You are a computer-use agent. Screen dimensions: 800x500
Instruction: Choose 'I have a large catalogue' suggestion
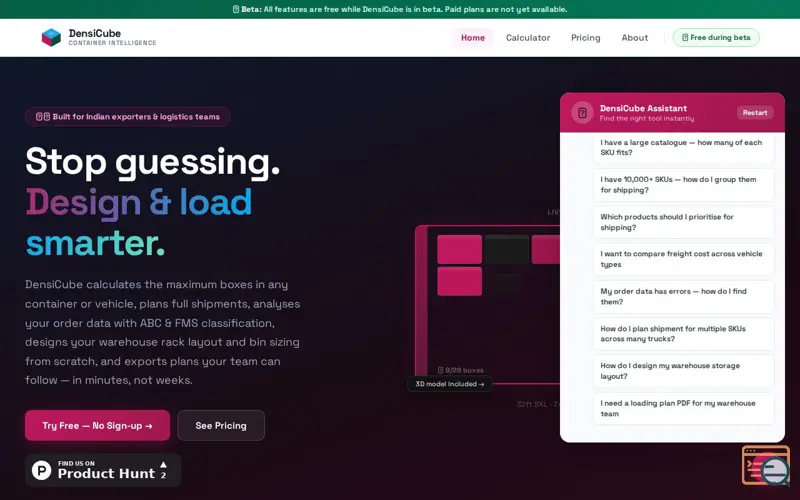683,147
